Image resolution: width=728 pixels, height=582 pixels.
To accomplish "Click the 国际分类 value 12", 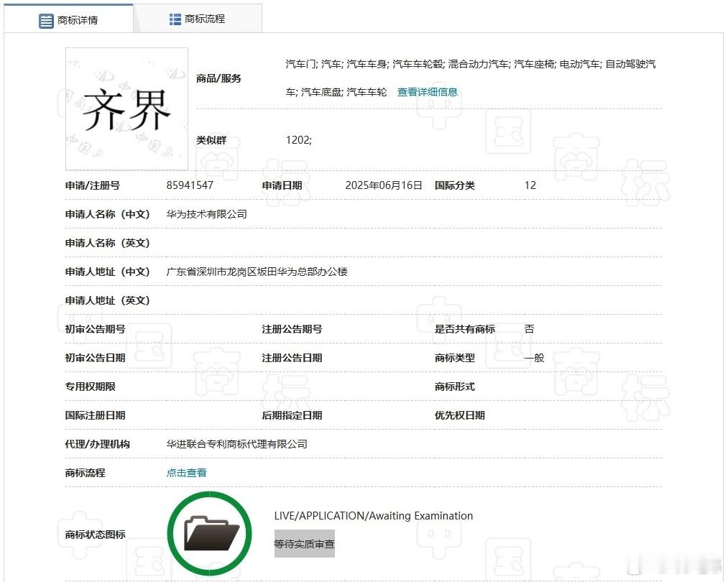I will click(530, 185).
